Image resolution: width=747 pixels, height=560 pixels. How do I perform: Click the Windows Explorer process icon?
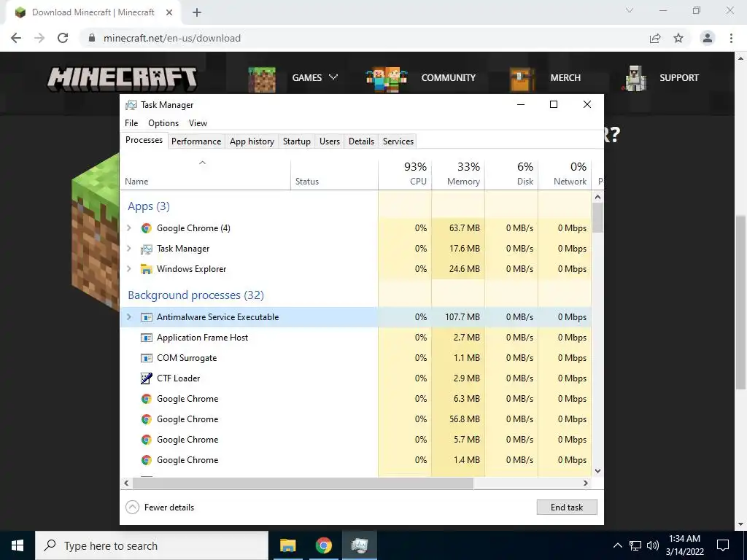pos(146,269)
